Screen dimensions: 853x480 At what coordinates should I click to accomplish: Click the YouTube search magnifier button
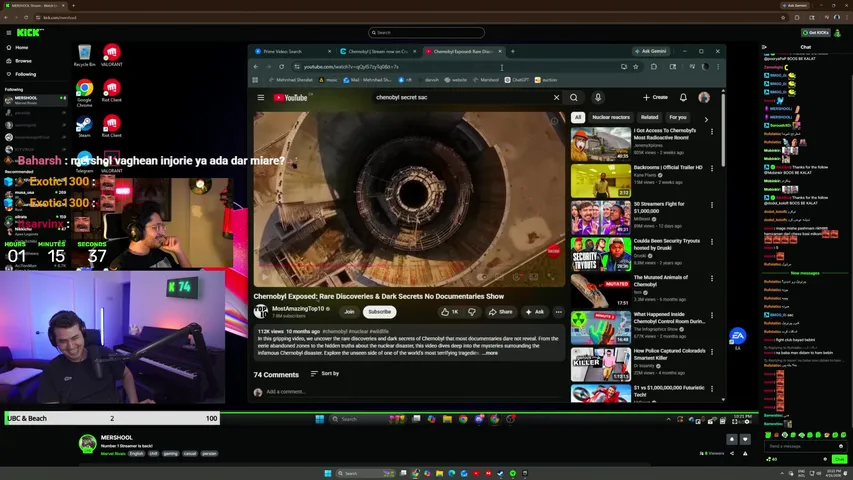[x=574, y=97]
